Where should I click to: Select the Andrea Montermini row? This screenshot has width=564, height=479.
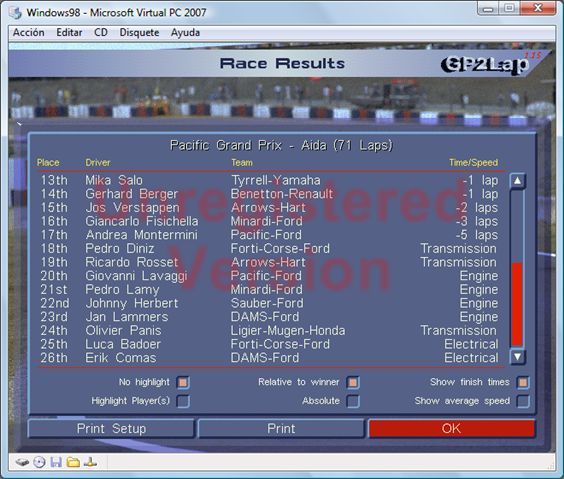pos(269,235)
